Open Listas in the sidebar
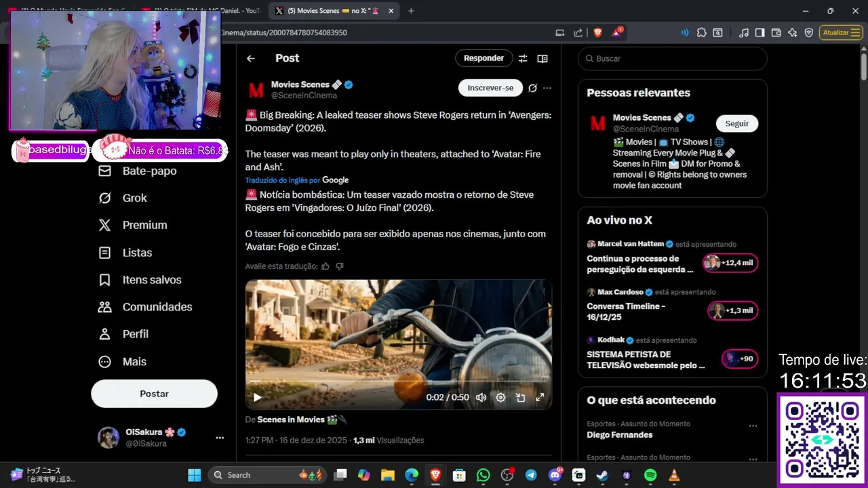Viewport: 868px width, 488px height. (125, 253)
